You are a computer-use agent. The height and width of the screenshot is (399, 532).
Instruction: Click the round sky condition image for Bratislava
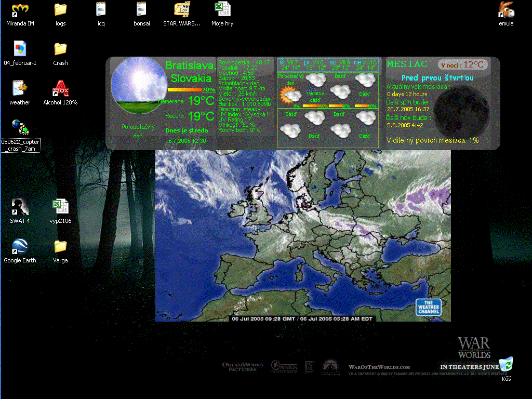[x=138, y=85]
